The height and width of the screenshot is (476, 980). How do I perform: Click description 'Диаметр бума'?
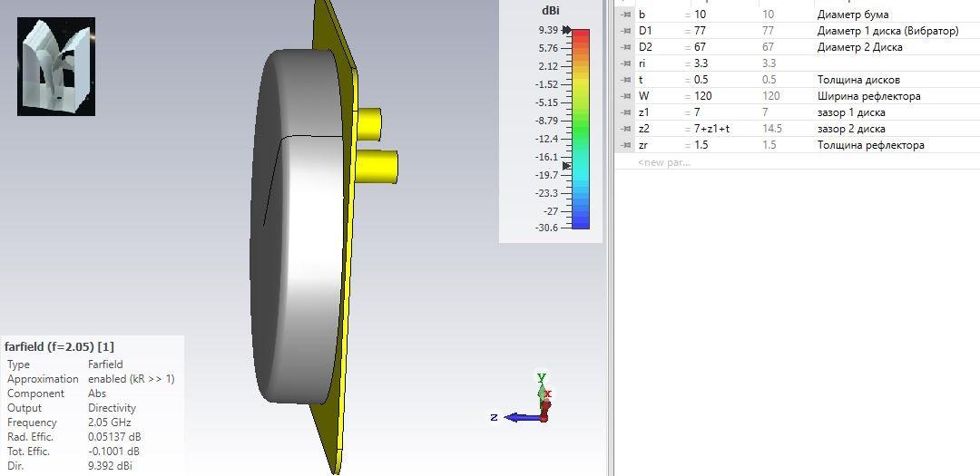point(852,15)
